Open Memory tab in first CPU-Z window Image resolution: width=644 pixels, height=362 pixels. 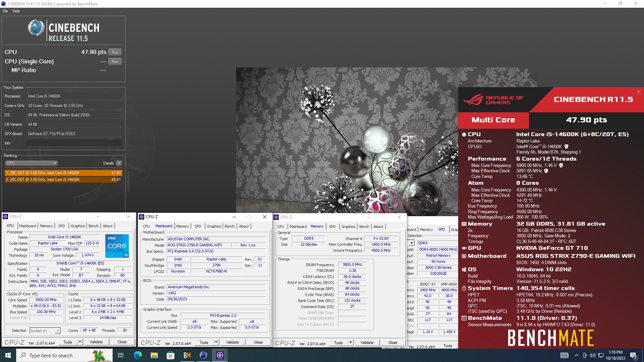tap(46, 226)
